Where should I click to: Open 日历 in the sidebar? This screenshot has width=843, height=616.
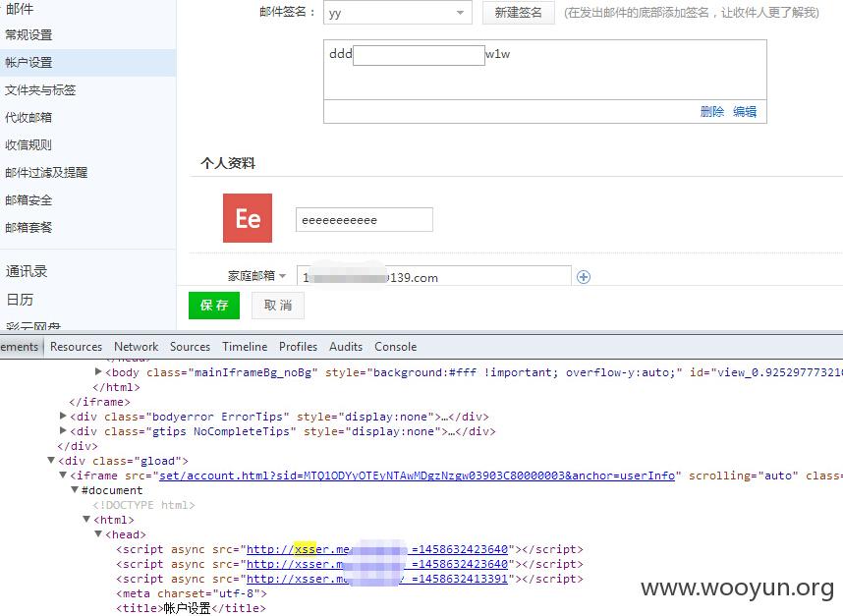pyautogui.click(x=20, y=300)
